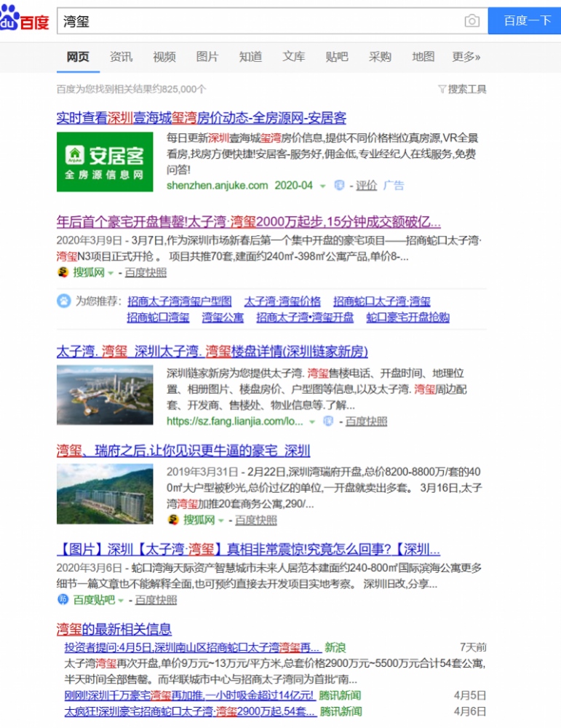Viewport: 561px width, 728px height.
Task: Click the 搜狐网 source under the 年后首个豪宅 result
Action: tap(89, 272)
